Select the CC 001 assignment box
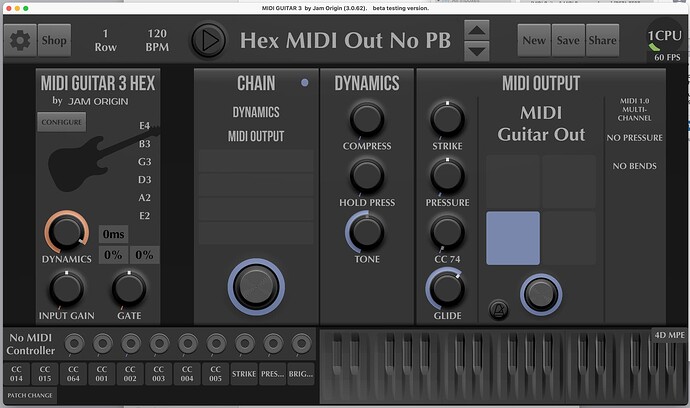 tap(102, 374)
